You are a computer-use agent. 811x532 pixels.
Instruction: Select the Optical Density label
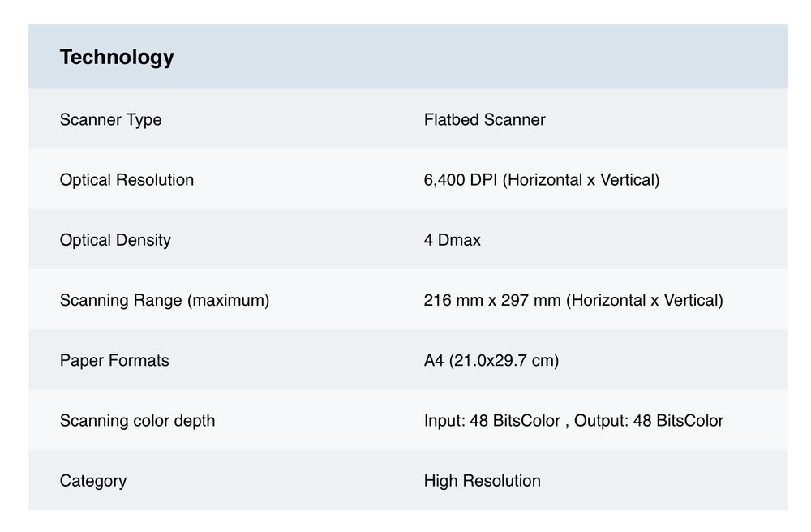115,240
